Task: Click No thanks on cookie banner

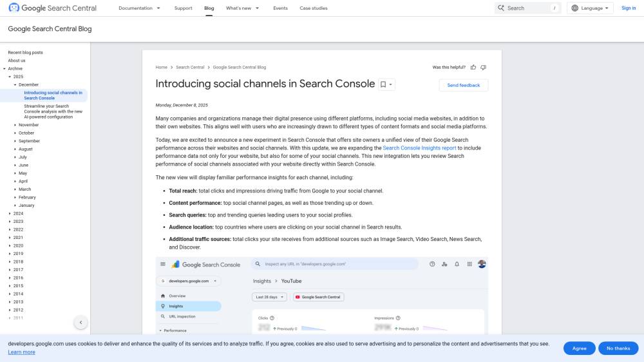Action: tap(618, 348)
